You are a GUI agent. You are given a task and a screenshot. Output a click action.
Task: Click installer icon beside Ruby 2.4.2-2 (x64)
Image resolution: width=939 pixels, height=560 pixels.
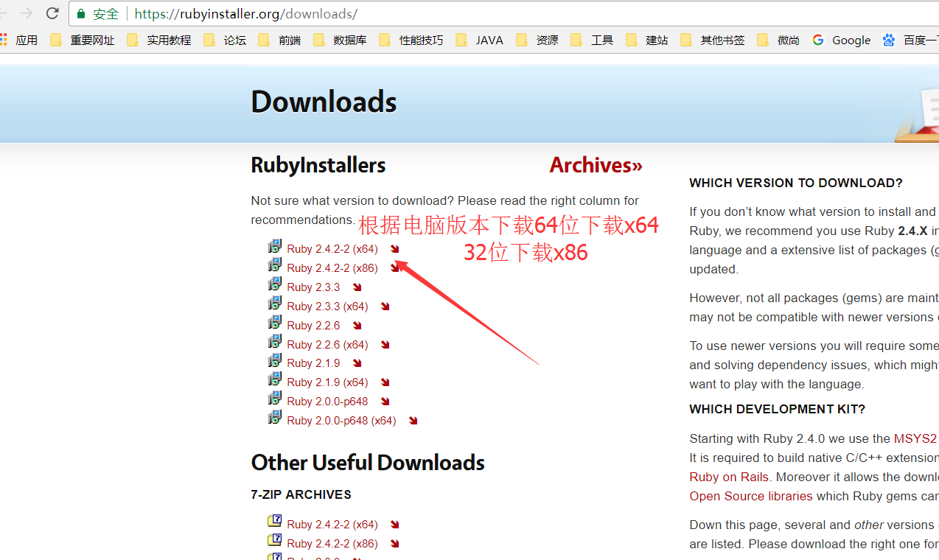[274, 246]
